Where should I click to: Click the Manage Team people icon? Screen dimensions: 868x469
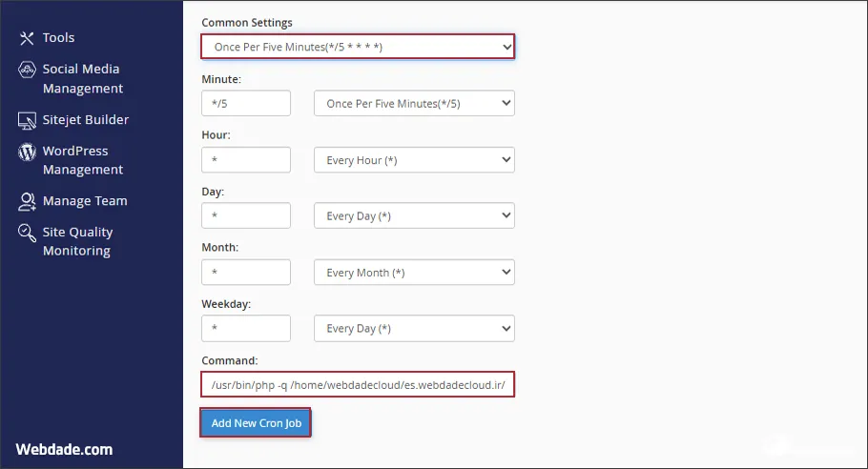[27, 201]
